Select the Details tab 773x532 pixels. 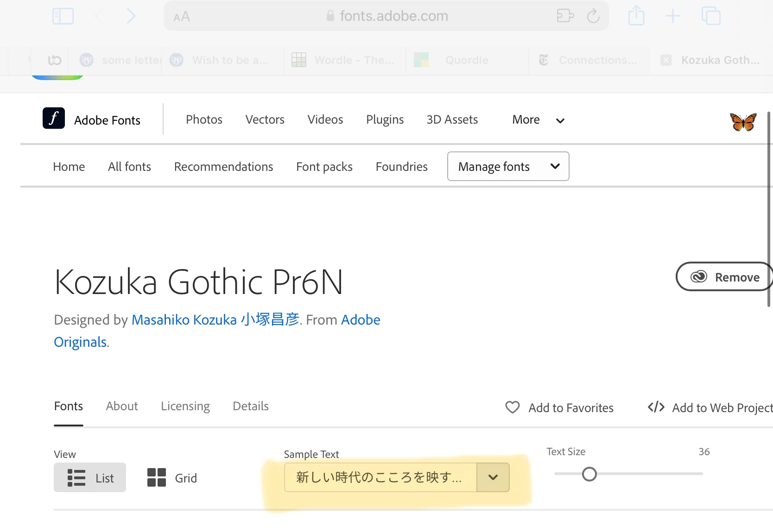pos(251,406)
